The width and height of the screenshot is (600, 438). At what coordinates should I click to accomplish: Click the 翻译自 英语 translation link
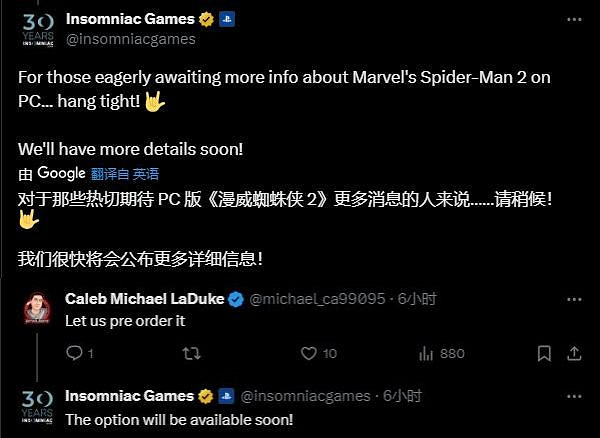pyautogui.click(x=125, y=174)
